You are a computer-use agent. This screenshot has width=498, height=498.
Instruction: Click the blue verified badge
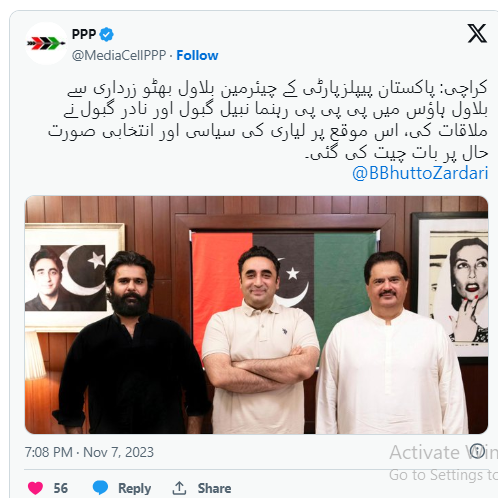pos(106,34)
